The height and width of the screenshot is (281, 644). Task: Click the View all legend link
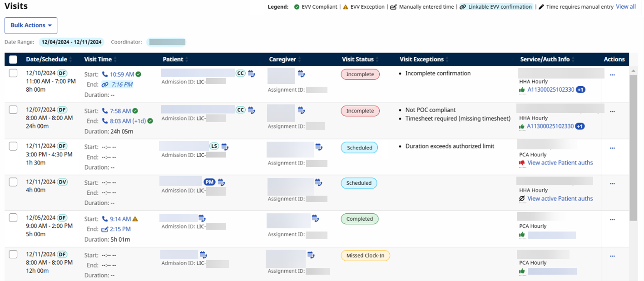coord(625,7)
